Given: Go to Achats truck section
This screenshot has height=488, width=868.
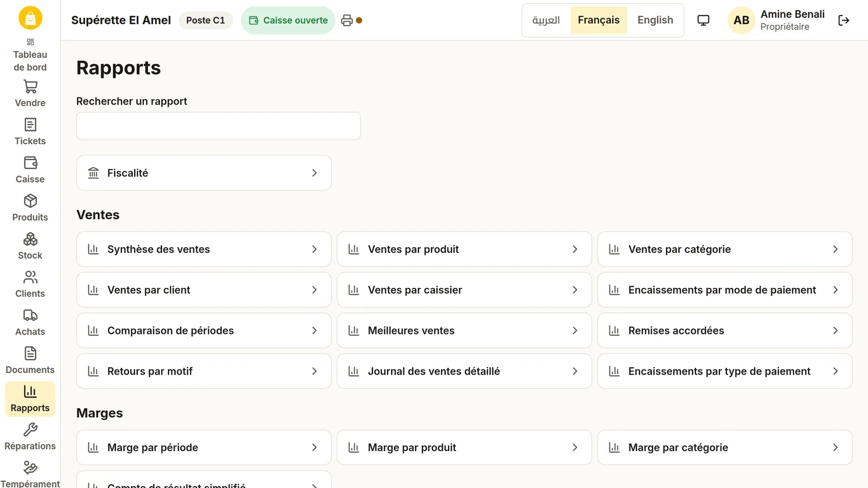Looking at the screenshot, I should pos(30,323).
